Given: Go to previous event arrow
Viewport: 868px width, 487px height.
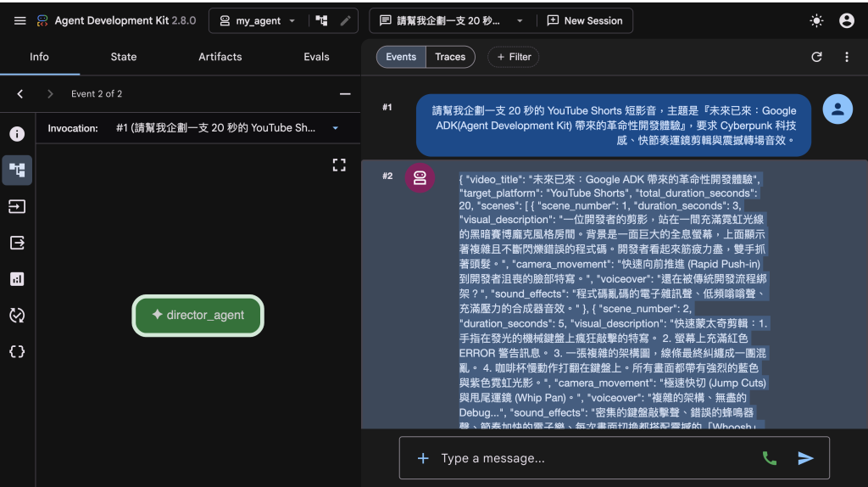Looking at the screenshot, I should pyautogui.click(x=20, y=94).
